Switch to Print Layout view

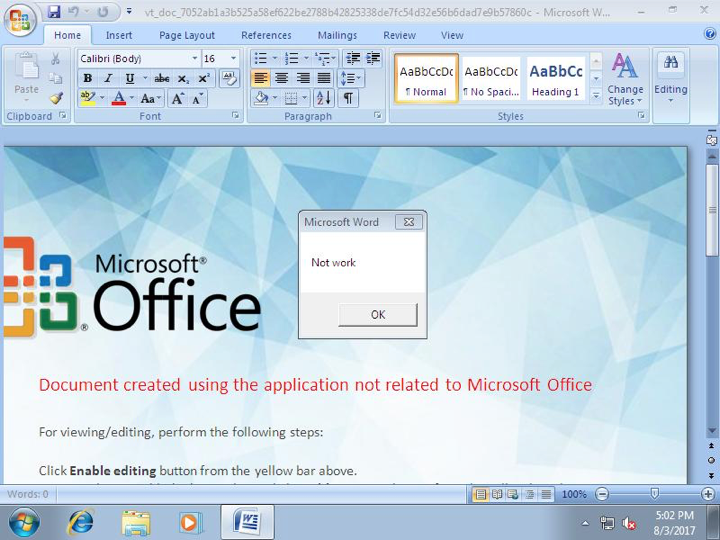[481, 494]
